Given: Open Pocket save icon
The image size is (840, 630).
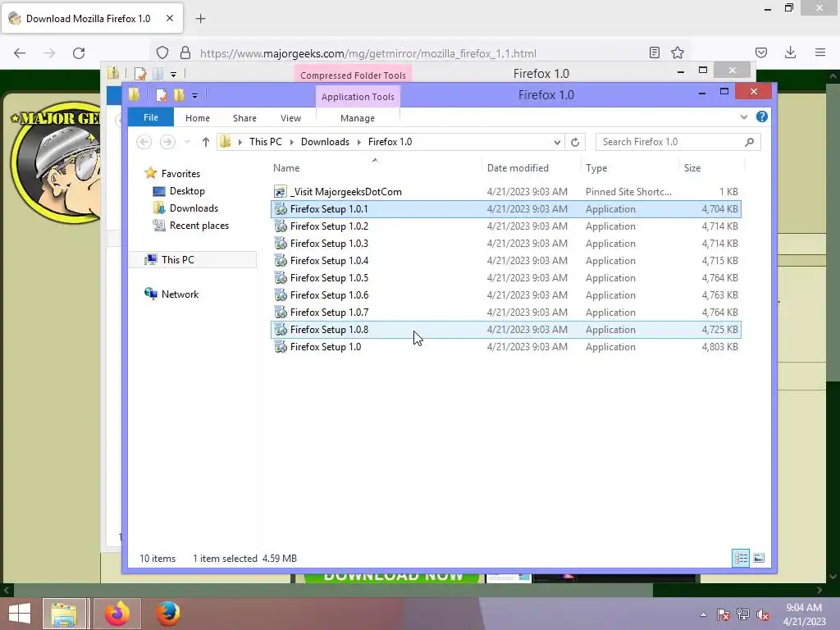Looking at the screenshot, I should point(761,52).
